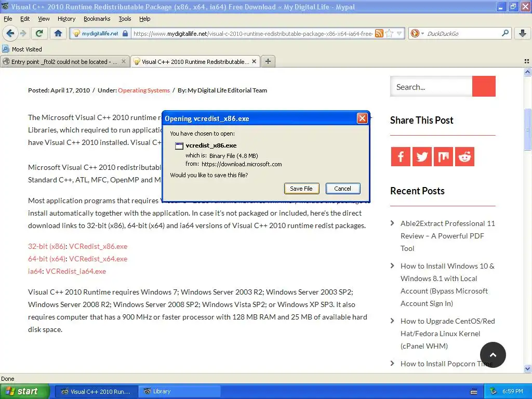Click the address bar URL field
The height and width of the screenshot is (399, 532).
pyautogui.click(x=253, y=33)
